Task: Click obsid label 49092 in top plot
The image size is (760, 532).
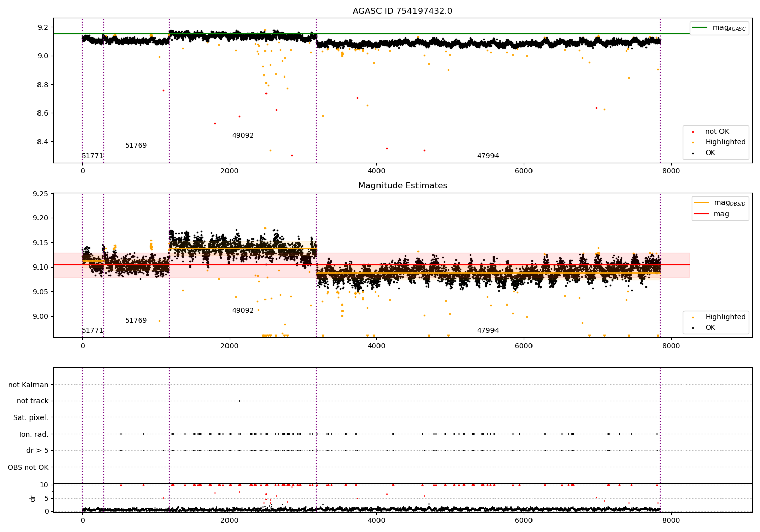Action: point(243,136)
